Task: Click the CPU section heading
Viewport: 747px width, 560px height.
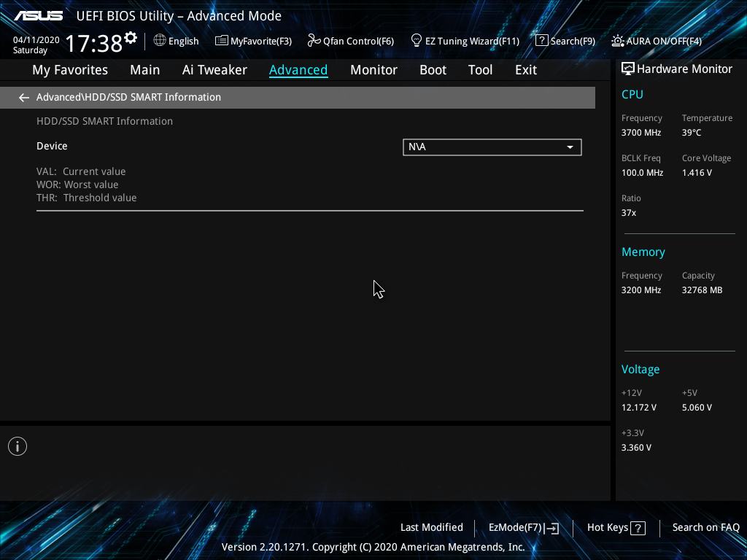Action: click(632, 95)
